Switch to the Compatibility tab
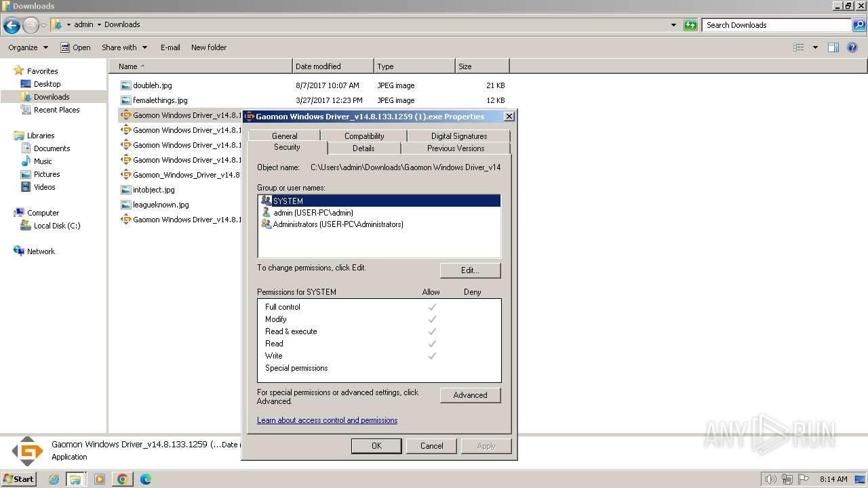This screenshot has height=488, width=868. (x=364, y=136)
